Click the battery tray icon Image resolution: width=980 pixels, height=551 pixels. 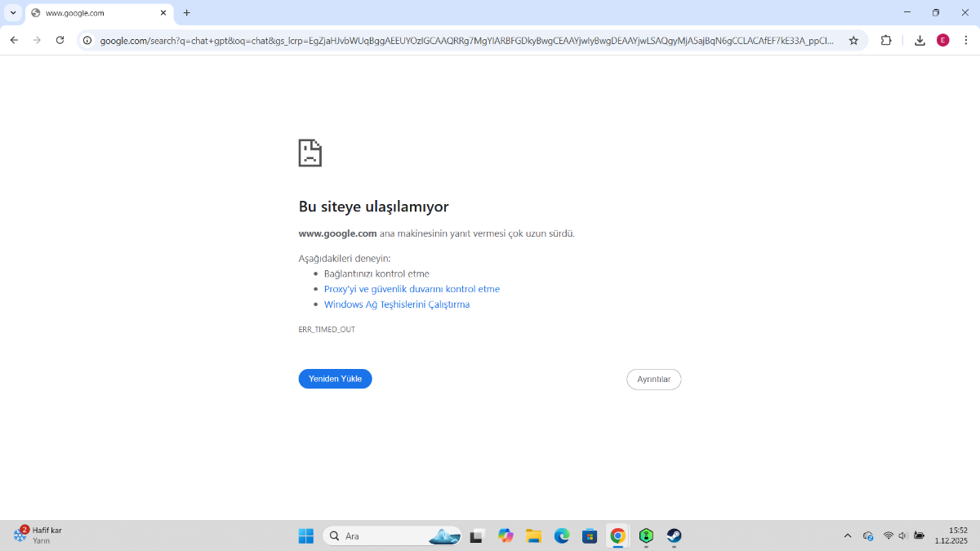(x=920, y=535)
